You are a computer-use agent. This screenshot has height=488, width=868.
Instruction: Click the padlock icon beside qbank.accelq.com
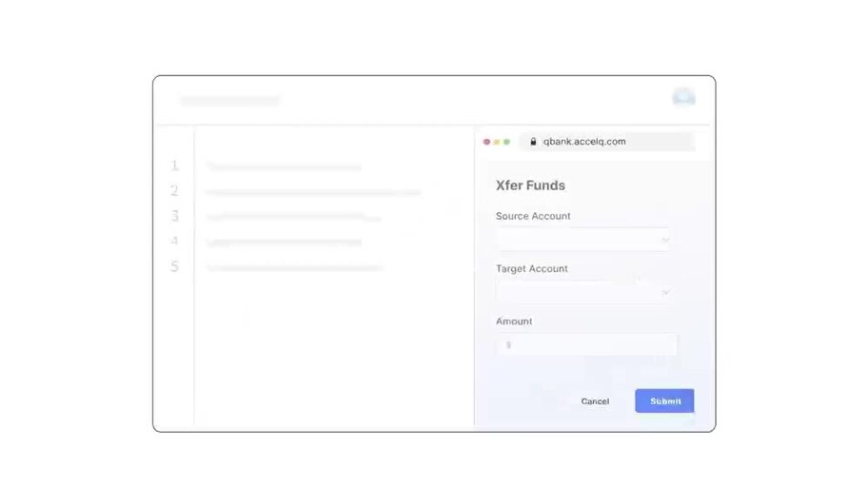[533, 142]
